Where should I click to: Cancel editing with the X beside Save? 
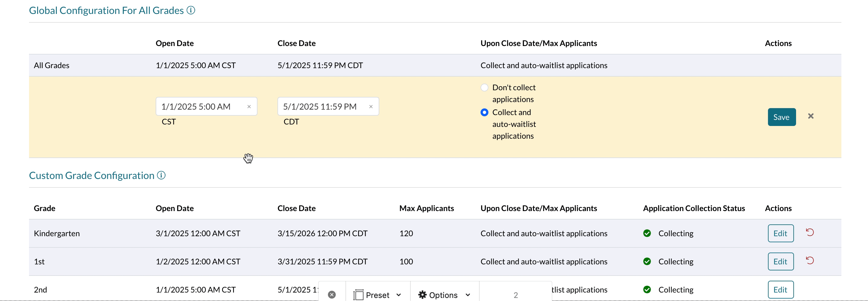coord(811,116)
